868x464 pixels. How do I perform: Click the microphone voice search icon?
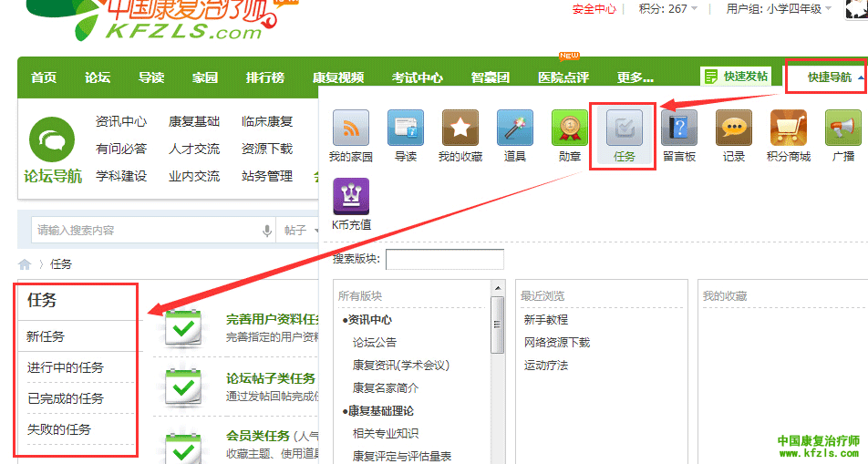click(x=267, y=232)
